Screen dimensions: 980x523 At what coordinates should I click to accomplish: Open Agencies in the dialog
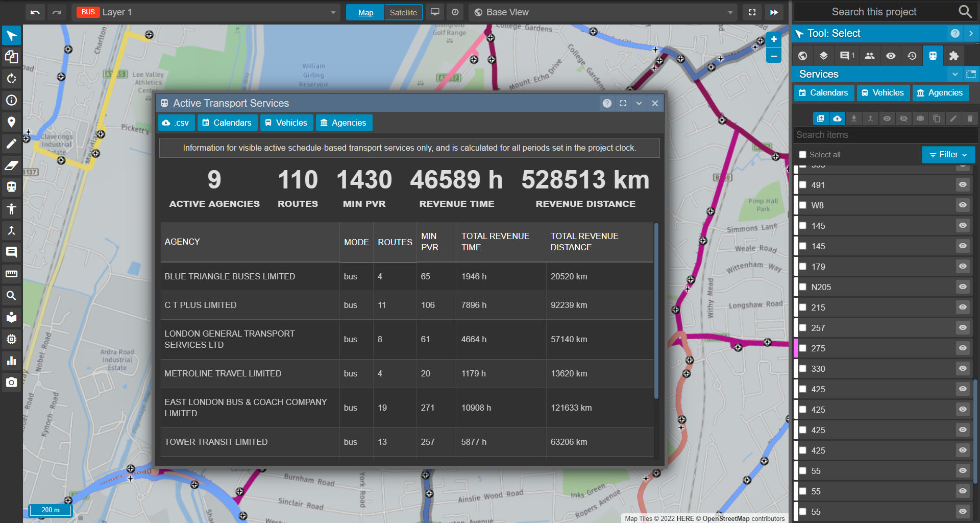tap(344, 123)
